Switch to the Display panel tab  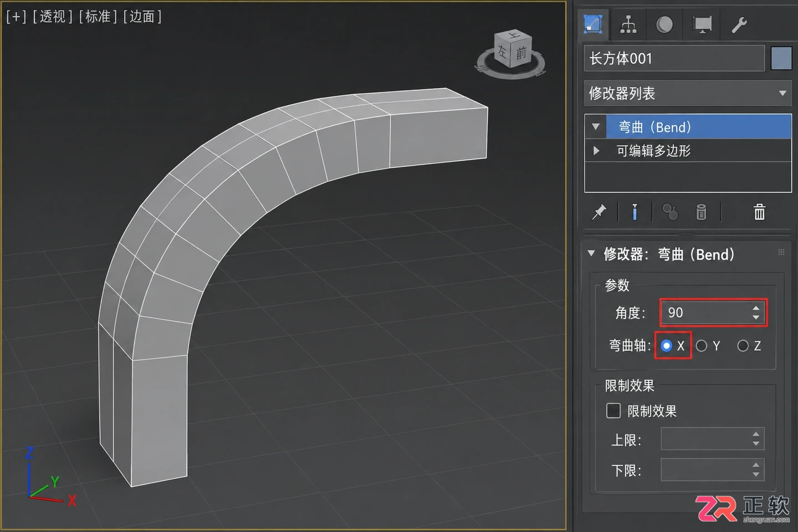click(702, 24)
